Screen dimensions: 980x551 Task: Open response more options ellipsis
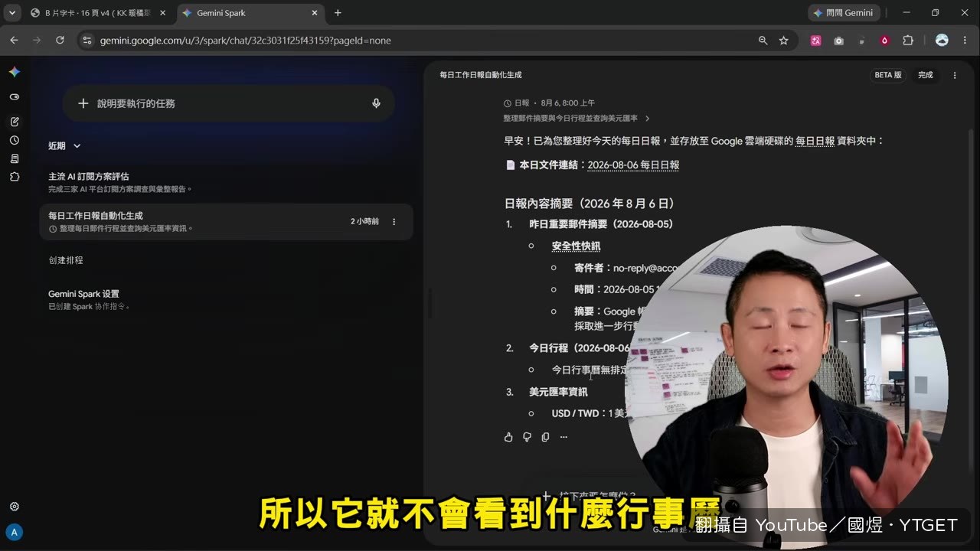(563, 437)
